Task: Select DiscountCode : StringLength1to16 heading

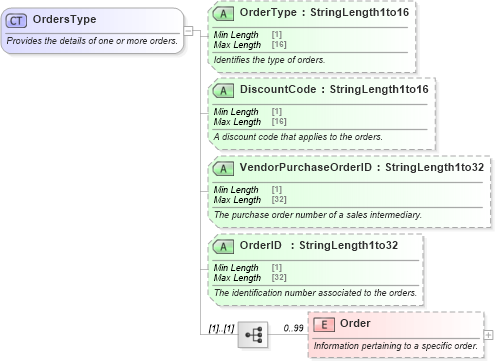Action: [x=334, y=89]
